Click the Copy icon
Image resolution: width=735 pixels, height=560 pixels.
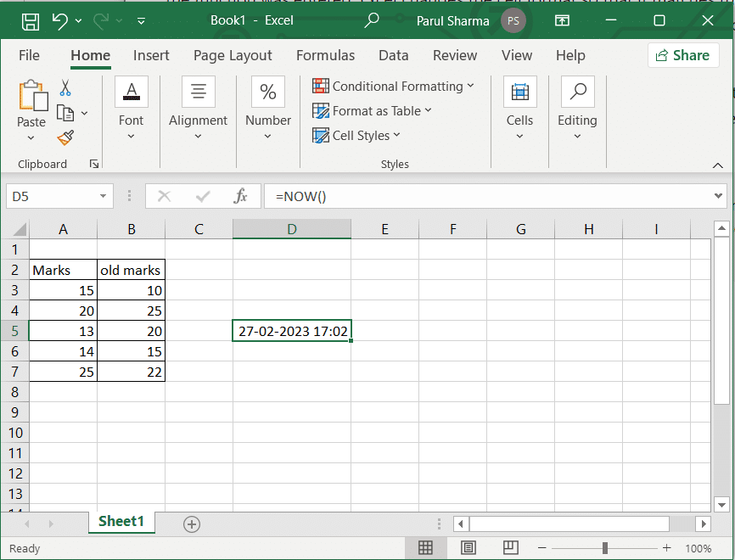coord(65,113)
